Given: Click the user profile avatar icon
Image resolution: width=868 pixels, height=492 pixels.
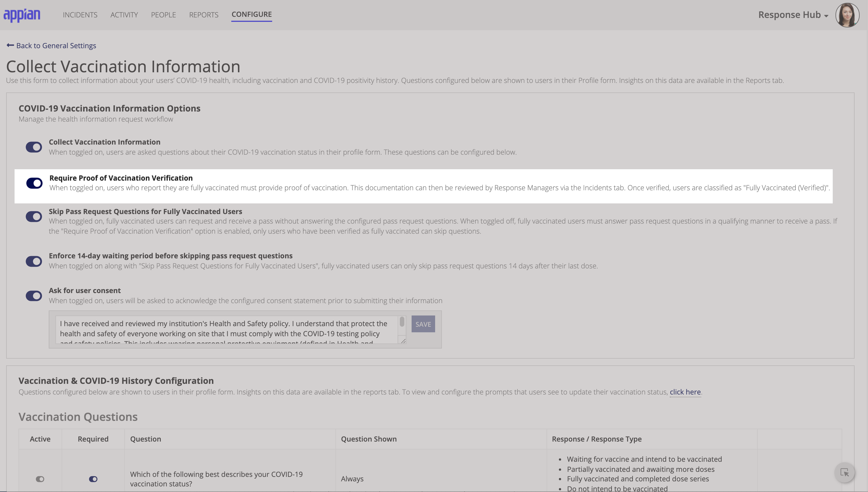Looking at the screenshot, I should [846, 14].
